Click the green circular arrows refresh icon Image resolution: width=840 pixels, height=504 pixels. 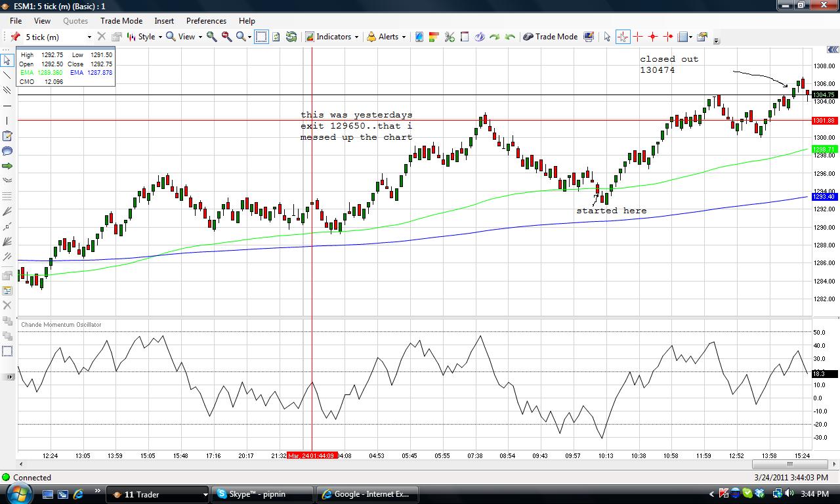point(291,37)
